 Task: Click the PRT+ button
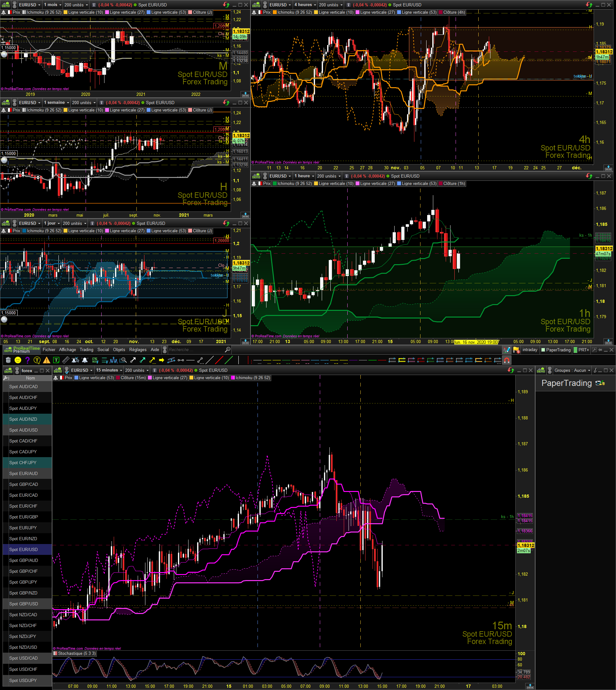[581, 350]
